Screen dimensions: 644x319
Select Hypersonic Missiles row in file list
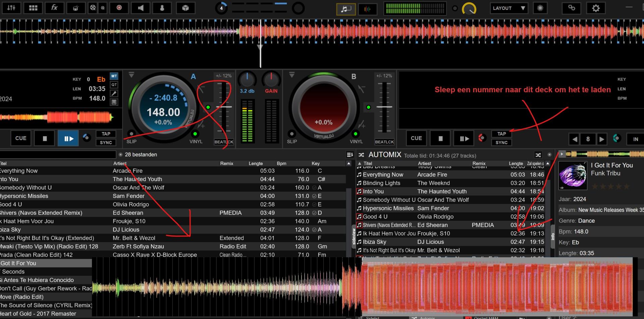[x=173, y=196]
